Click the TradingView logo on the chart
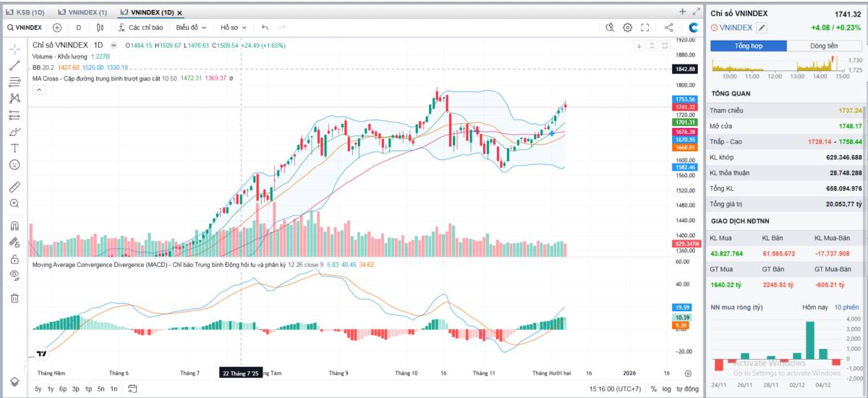The width and height of the screenshot is (868, 398). click(41, 355)
